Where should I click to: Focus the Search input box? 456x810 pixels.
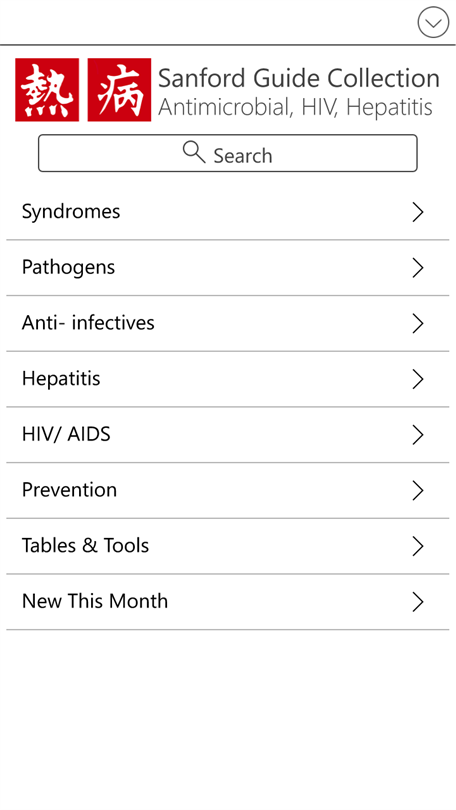point(228,153)
